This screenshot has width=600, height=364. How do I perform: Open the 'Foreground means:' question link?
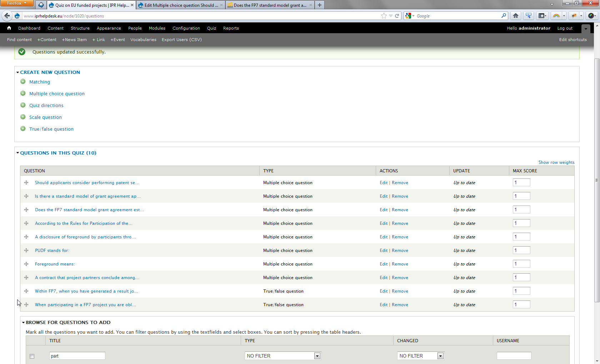click(55, 264)
